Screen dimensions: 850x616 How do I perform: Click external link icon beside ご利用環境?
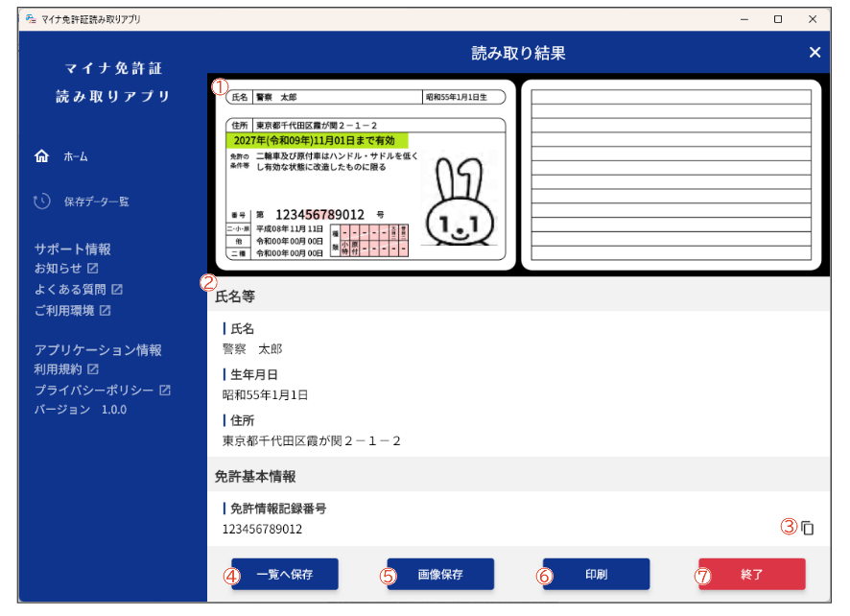(x=106, y=310)
